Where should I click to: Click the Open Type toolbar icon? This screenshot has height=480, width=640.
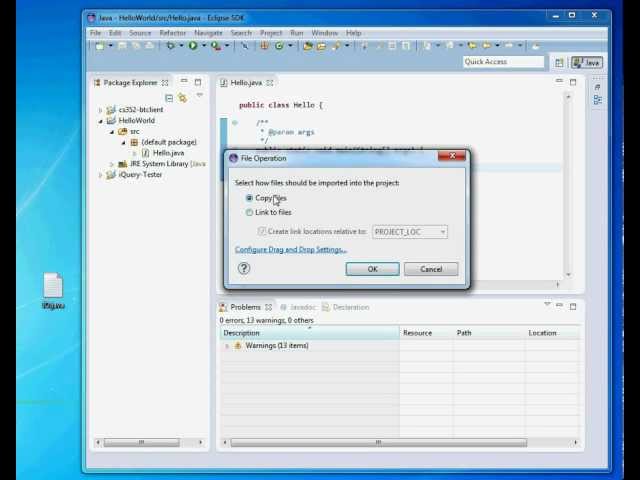[308, 46]
